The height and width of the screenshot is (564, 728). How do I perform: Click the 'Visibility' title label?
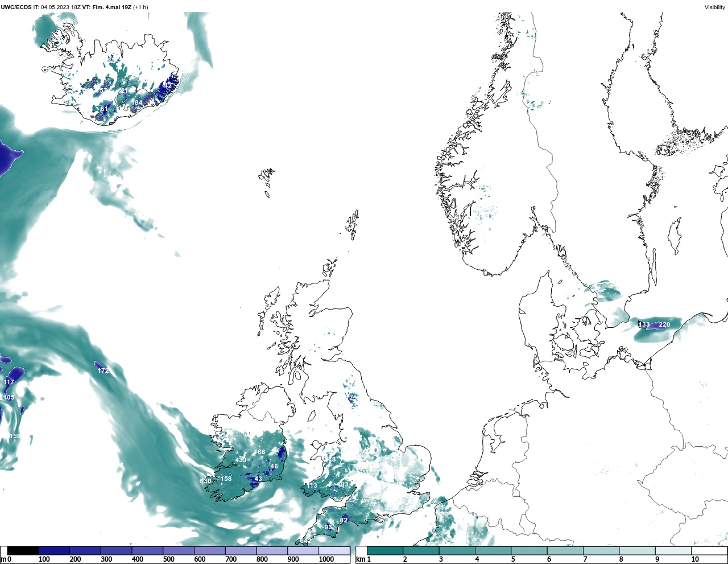[715, 7]
